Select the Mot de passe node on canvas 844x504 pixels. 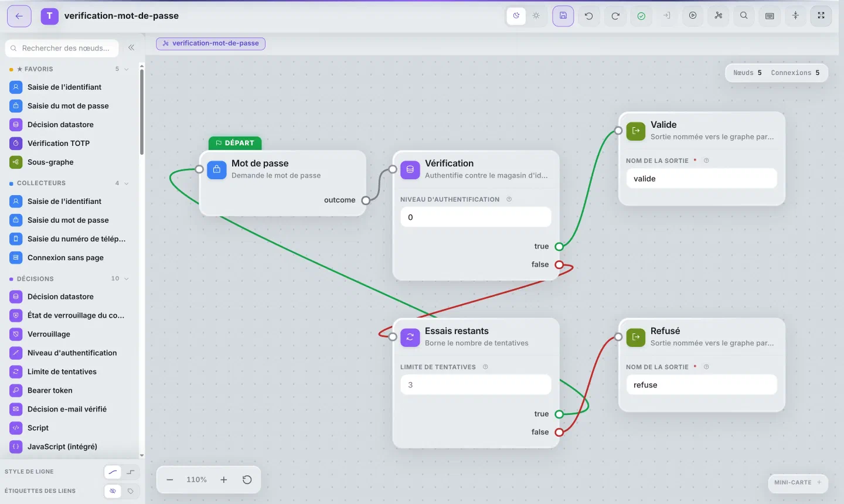tap(283, 183)
